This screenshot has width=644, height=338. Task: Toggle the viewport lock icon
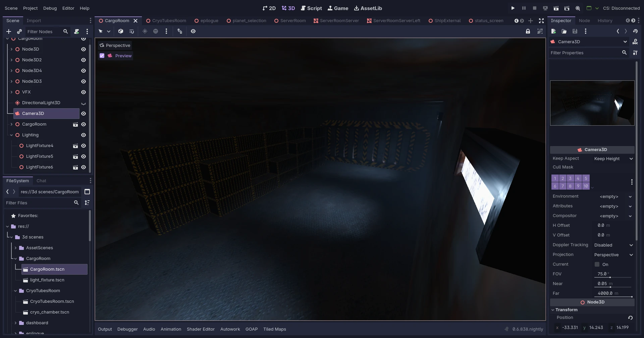[x=528, y=31]
